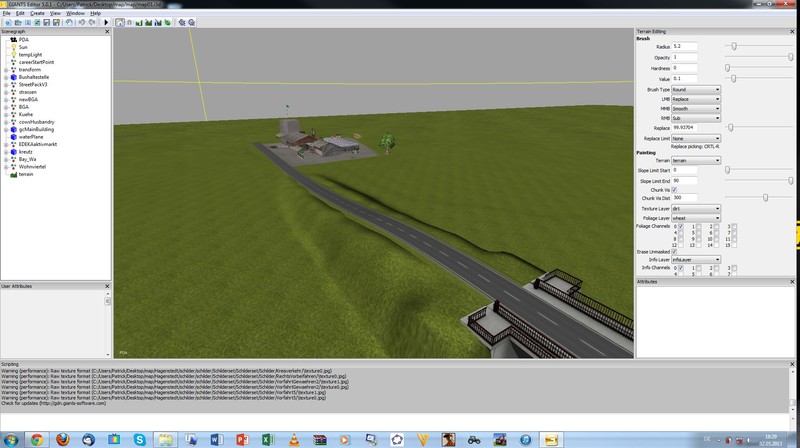Open the View menu

[55, 13]
